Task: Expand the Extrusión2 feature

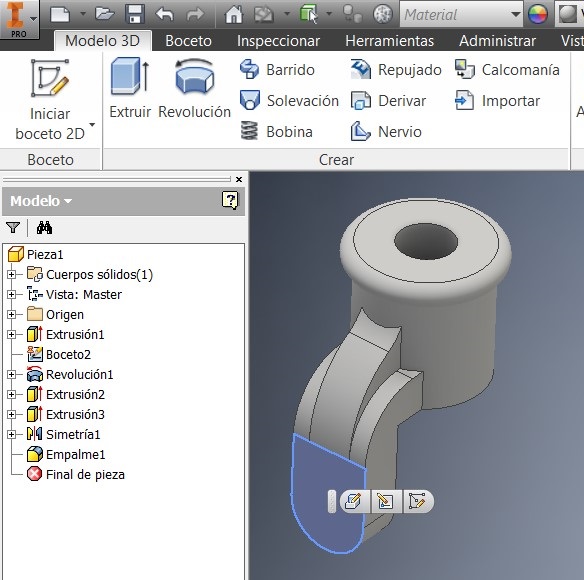Action: (x=12, y=394)
